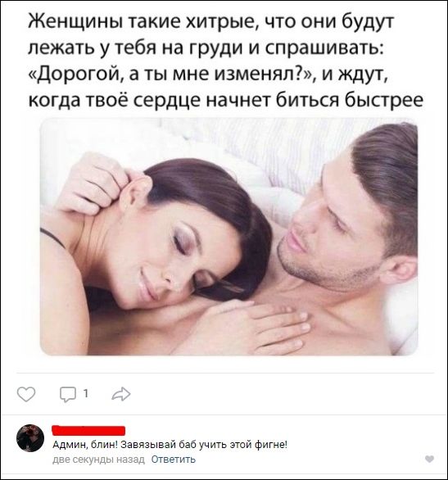The width and height of the screenshot is (448, 480).
Task: Open the couple photo in full view
Action: 229,237
